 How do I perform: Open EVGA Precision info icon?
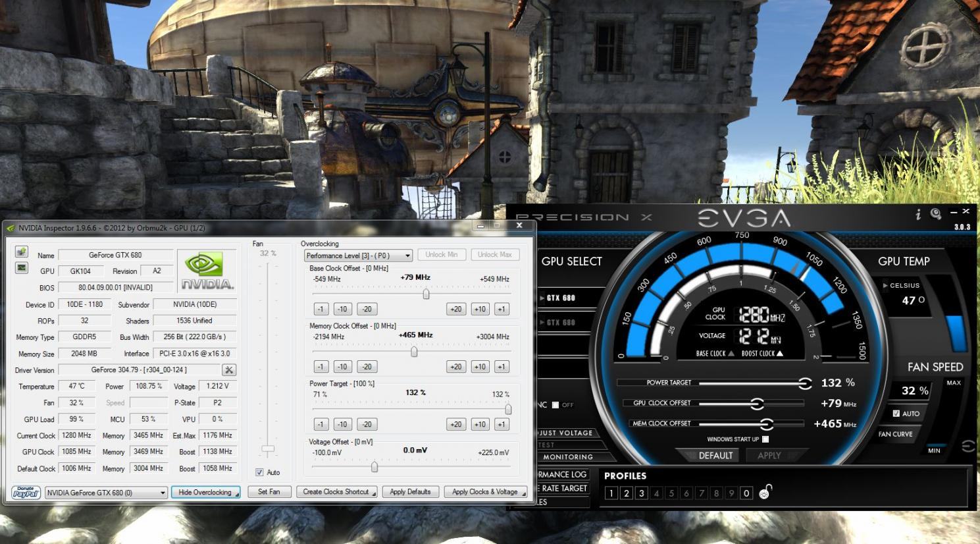pyautogui.click(x=918, y=214)
